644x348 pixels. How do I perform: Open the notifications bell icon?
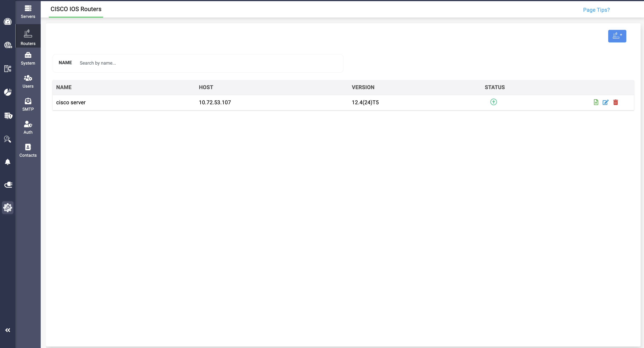(8, 162)
